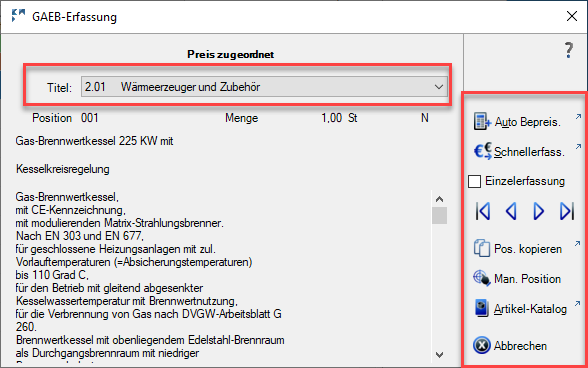Close the GAEB-Erfassung dialog window
588x368 pixels.
572,16
